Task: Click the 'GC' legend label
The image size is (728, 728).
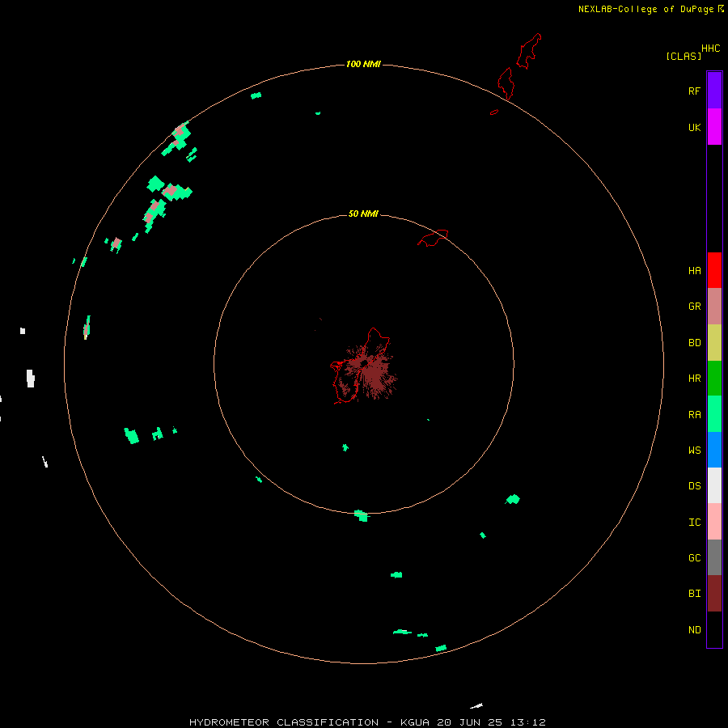Action: pos(694,557)
